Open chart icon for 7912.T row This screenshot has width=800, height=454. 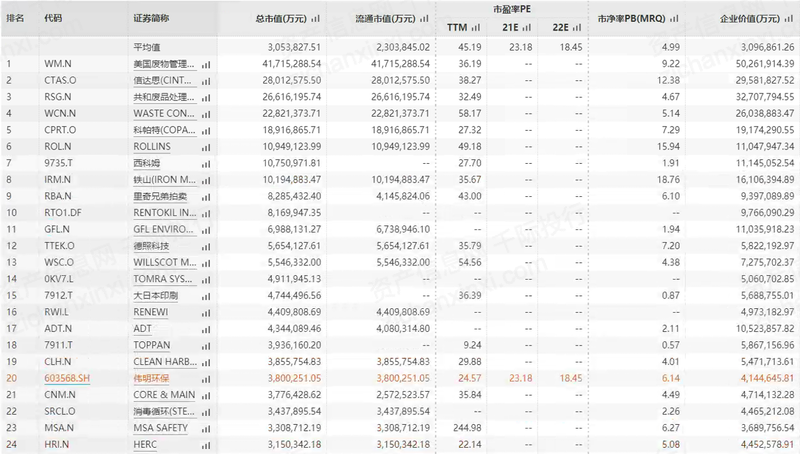pos(206,296)
